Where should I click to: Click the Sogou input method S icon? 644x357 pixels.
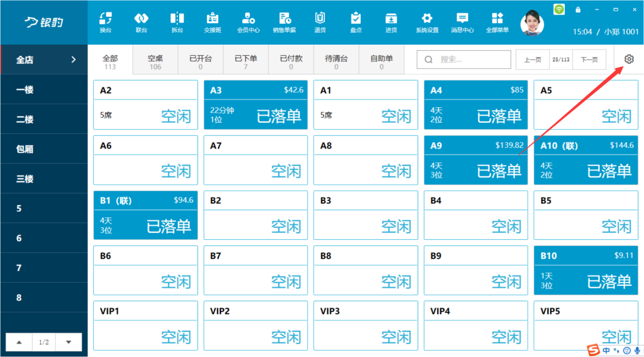point(594,350)
